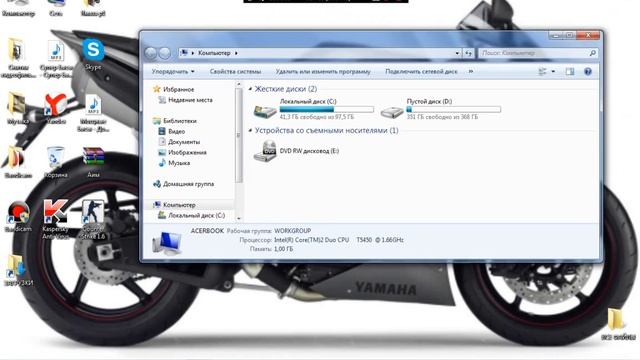Screen dimensions: 640x360
Task: Open address bar history dropdown arrow
Action: [457, 53]
